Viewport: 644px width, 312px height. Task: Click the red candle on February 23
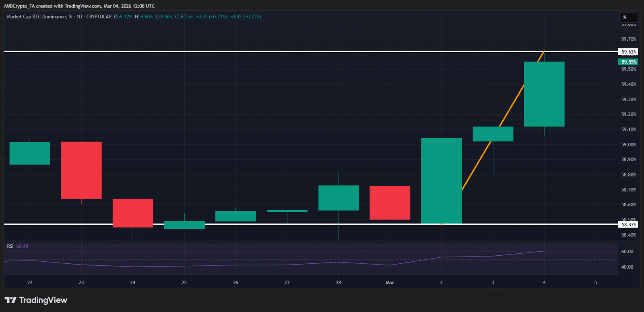point(81,170)
